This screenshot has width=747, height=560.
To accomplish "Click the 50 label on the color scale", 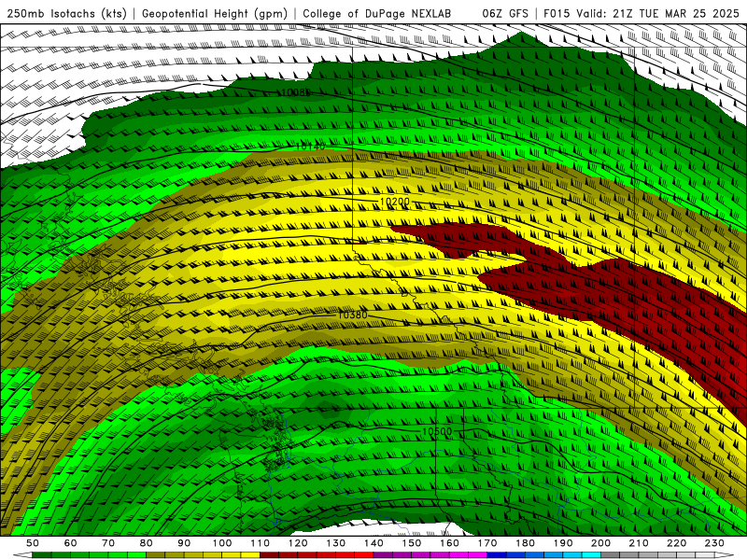I will tap(33, 543).
